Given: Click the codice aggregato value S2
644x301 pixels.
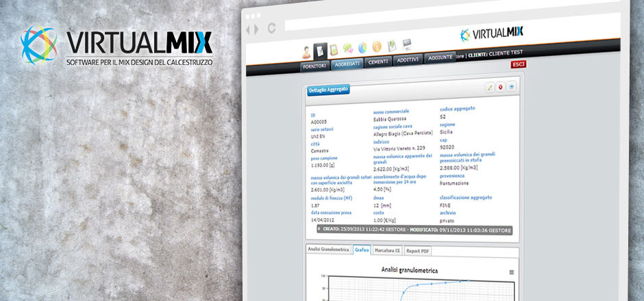Looking at the screenshot, I should pyautogui.click(x=443, y=117).
